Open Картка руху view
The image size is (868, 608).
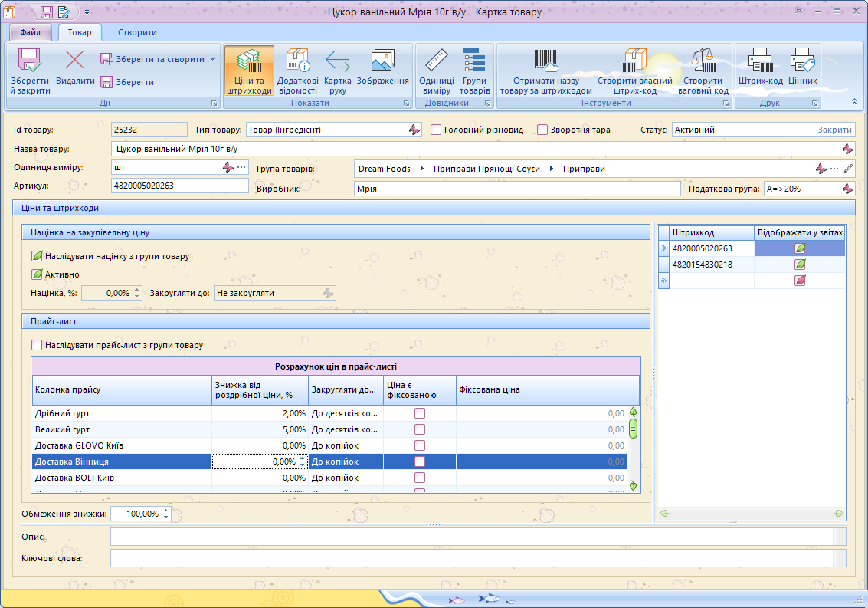338,72
